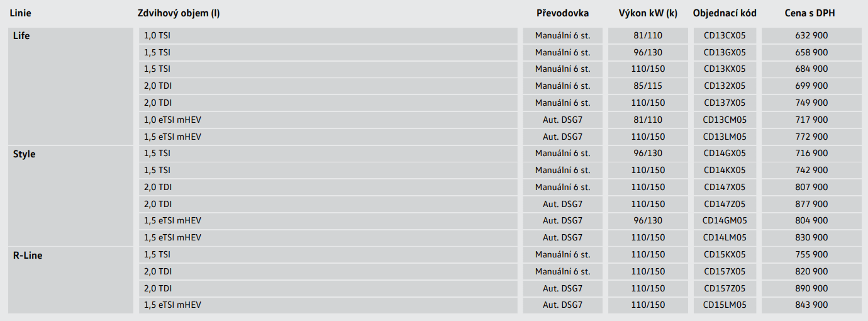Select order code CD13CX05
The height and width of the screenshot is (321, 868).
pyautogui.click(x=725, y=35)
